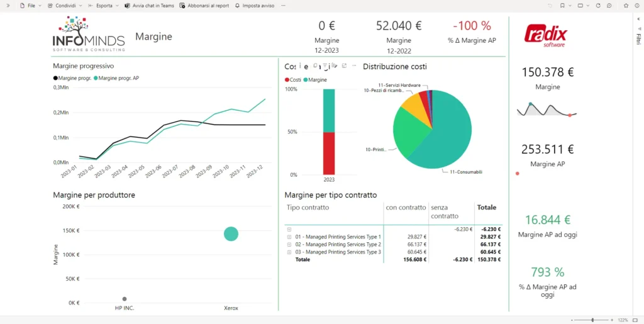Click teal Margine legend item
644x324 pixels.
click(315, 80)
